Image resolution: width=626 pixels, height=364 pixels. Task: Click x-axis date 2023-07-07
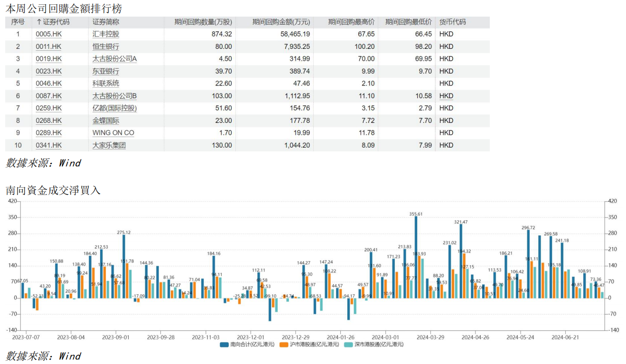26,337
